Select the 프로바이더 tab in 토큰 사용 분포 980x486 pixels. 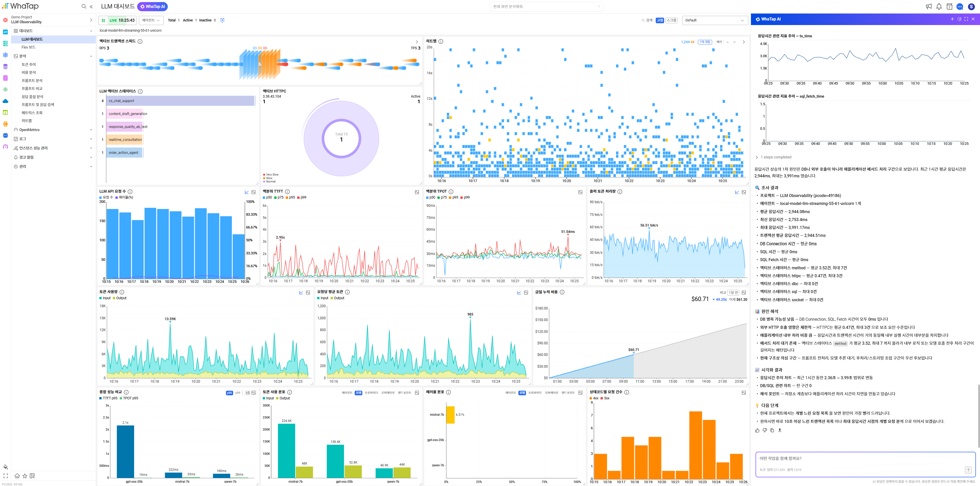[x=371, y=393]
